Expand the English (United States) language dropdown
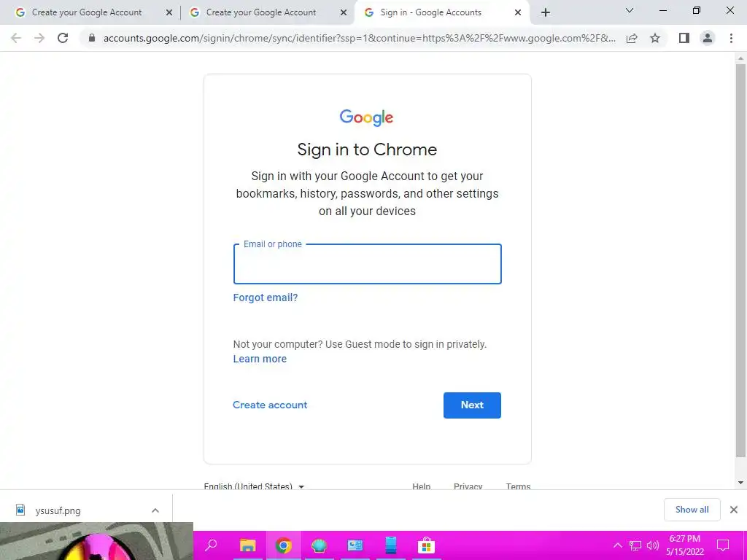Screen dimensions: 747x560 [x=254, y=486]
